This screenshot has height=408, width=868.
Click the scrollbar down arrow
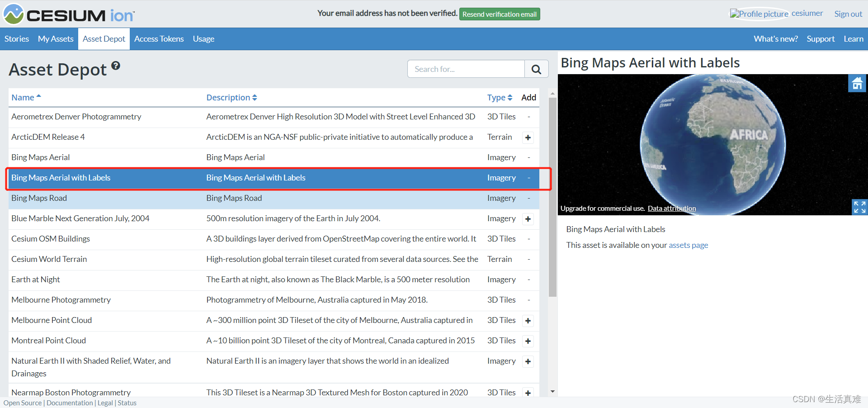click(552, 392)
